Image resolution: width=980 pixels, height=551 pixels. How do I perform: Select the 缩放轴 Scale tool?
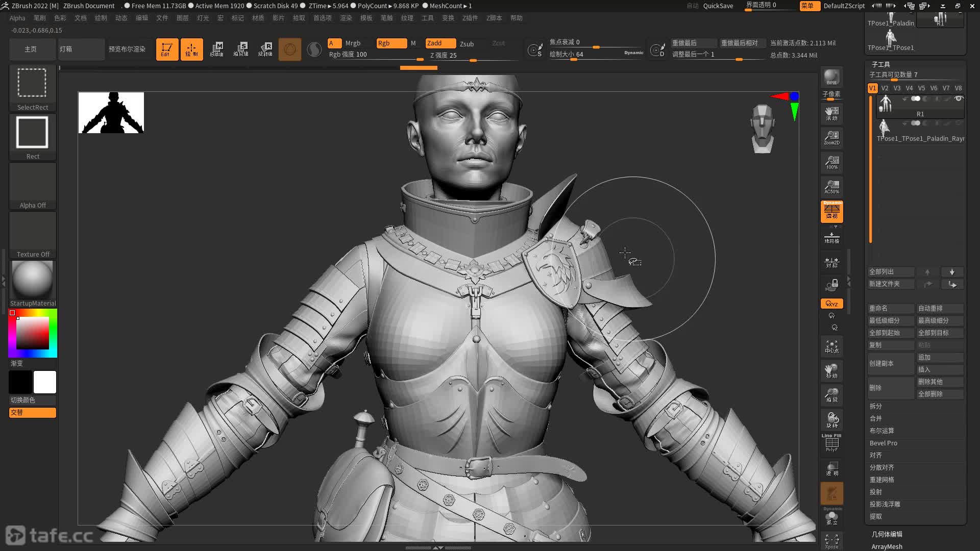pyautogui.click(x=241, y=49)
